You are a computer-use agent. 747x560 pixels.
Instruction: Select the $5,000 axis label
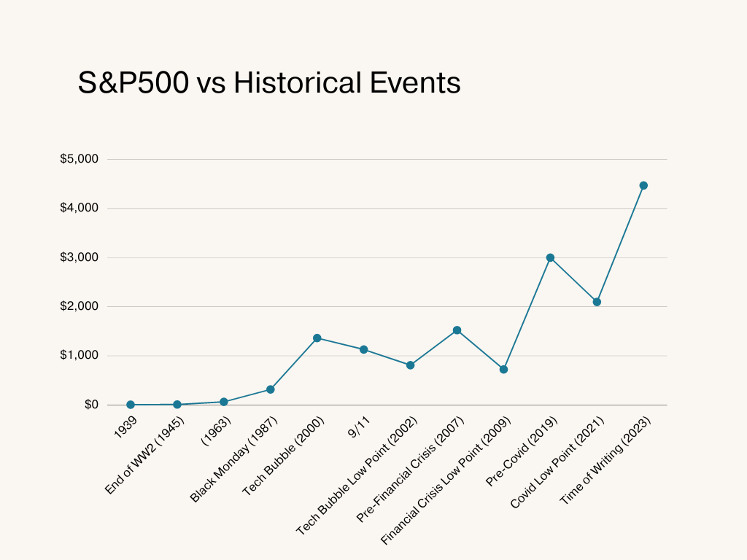click(x=79, y=158)
